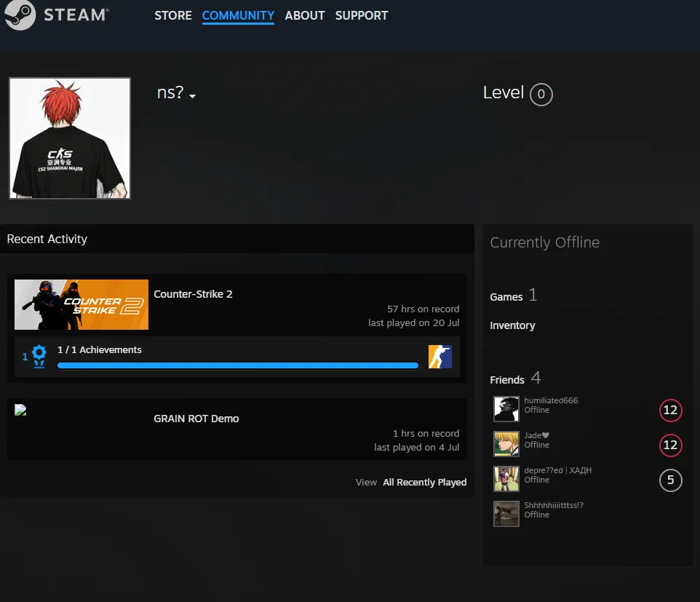Screen dimensions: 700x602
Task: Click the broken GRAIN ROT Demo image
Action: click(20, 410)
